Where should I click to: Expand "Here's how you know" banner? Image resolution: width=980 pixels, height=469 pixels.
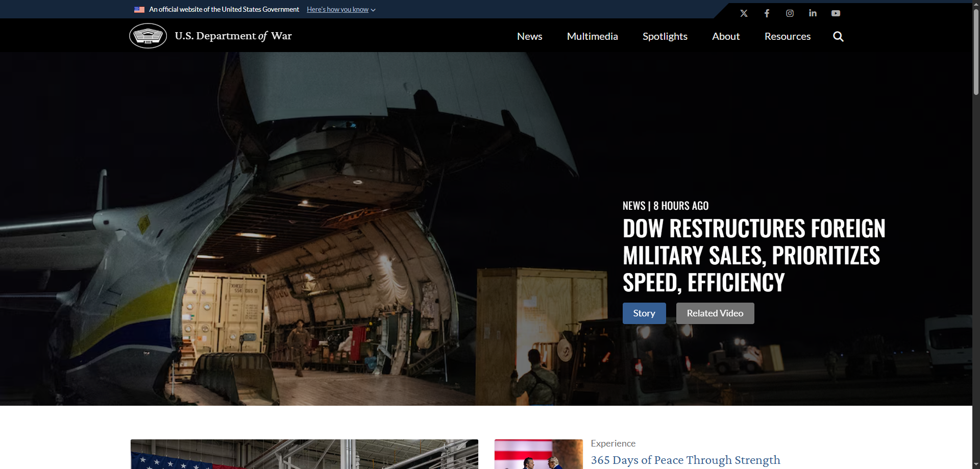coord(341,10)
